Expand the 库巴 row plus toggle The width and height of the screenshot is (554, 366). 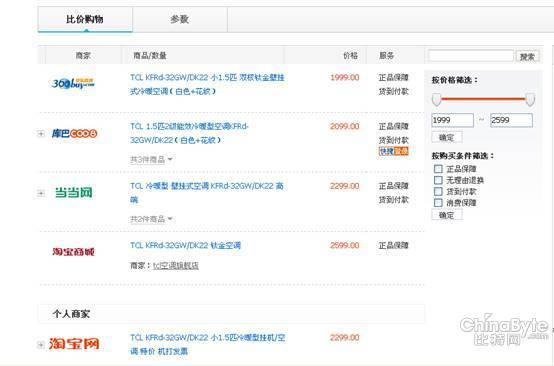click(41, 134)
